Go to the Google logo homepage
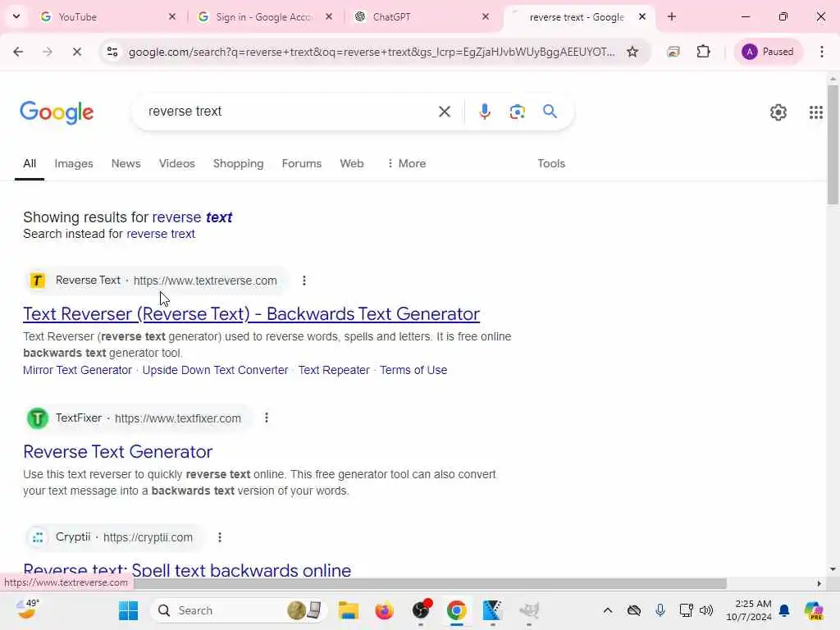 [x=57, y=112]
